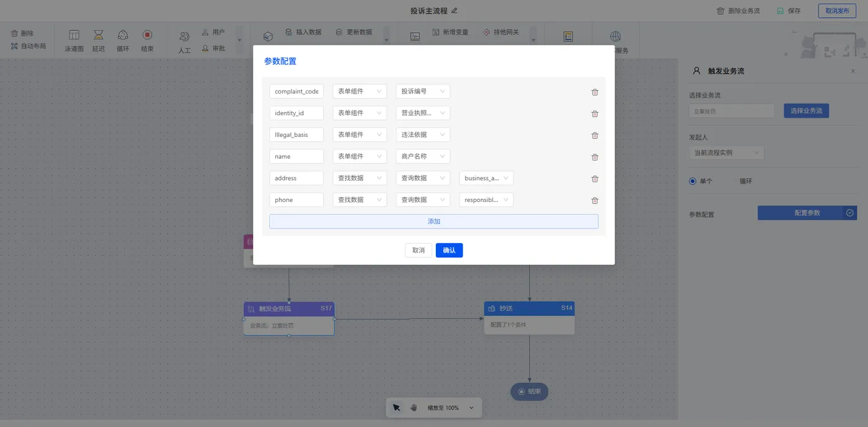This screenshot has width=868, height=427.
Task: Click the address name field
Action: pyautogui.click(x=296, y=178)
